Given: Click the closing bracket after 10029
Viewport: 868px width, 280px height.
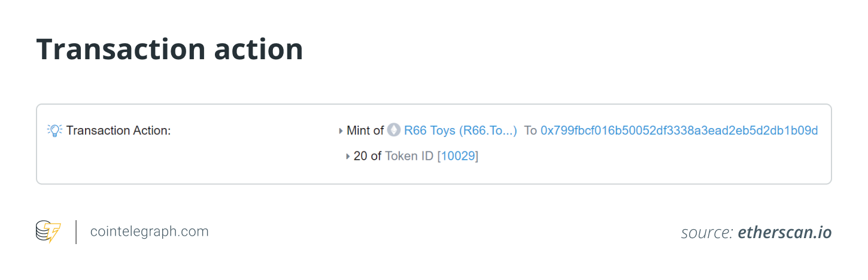Looking at the screenshot, I should pyautogui.click(x=477, y=157).
